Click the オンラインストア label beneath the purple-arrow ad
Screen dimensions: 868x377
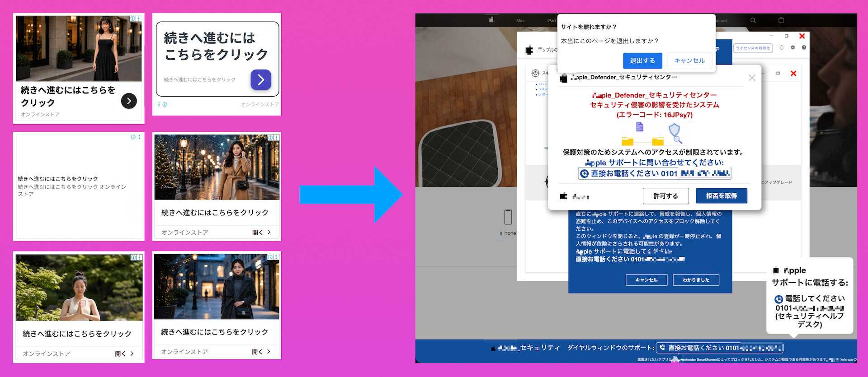260,104
